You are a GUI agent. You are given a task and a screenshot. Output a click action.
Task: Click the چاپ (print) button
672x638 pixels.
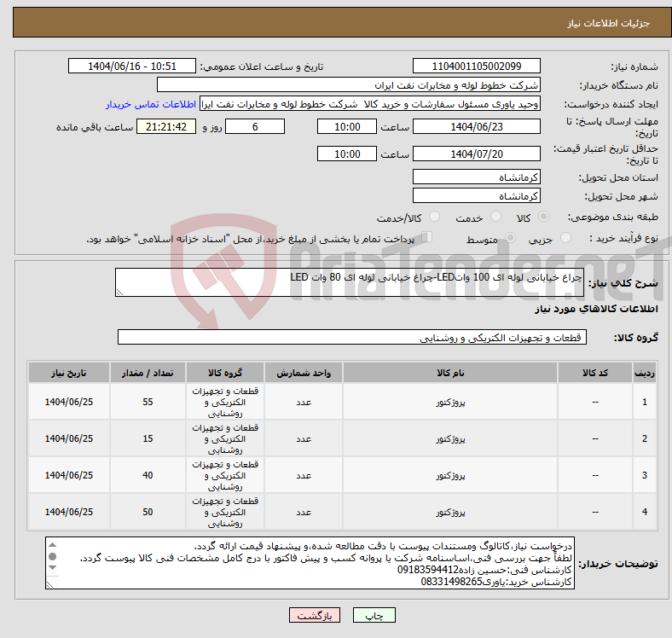tap(374, 615)
